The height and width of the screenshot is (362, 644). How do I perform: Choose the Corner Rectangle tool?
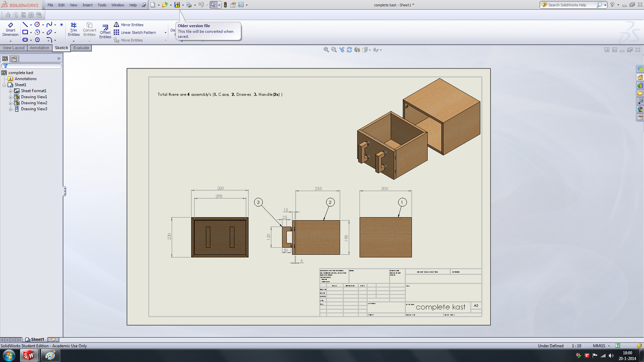(25, 32)
